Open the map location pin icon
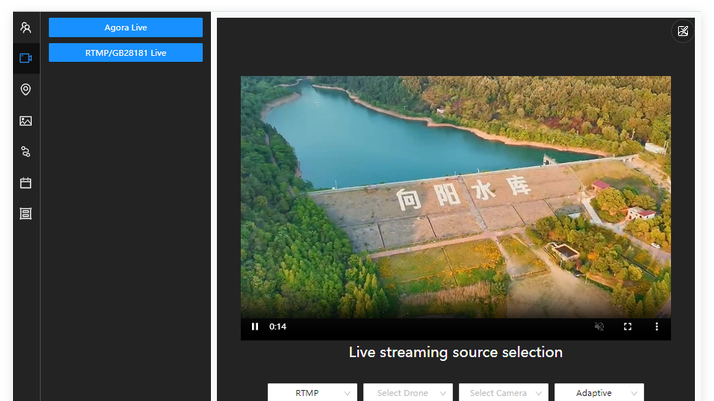This screenshot has height=401, width=714. pyautogui.click(x=26, y=89)
